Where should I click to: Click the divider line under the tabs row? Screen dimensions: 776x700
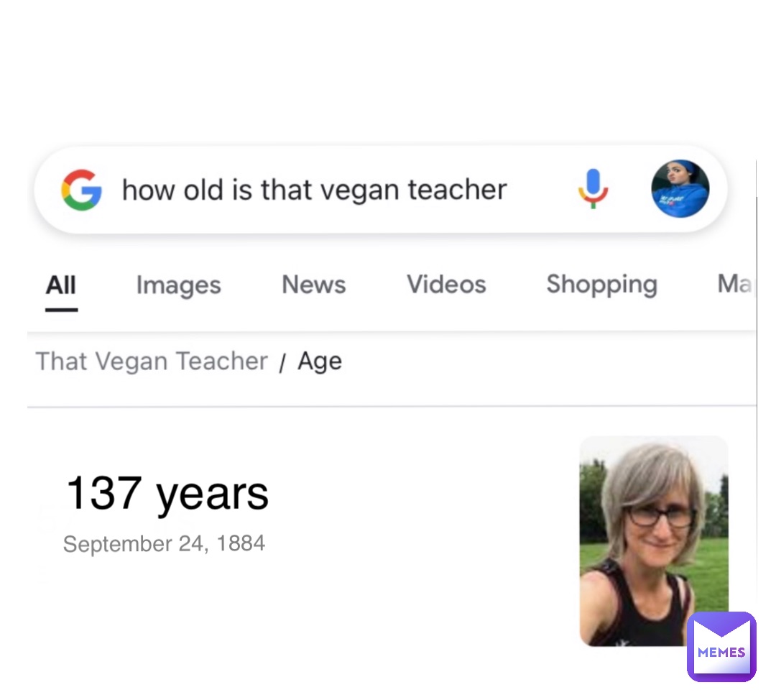point(392,331)
